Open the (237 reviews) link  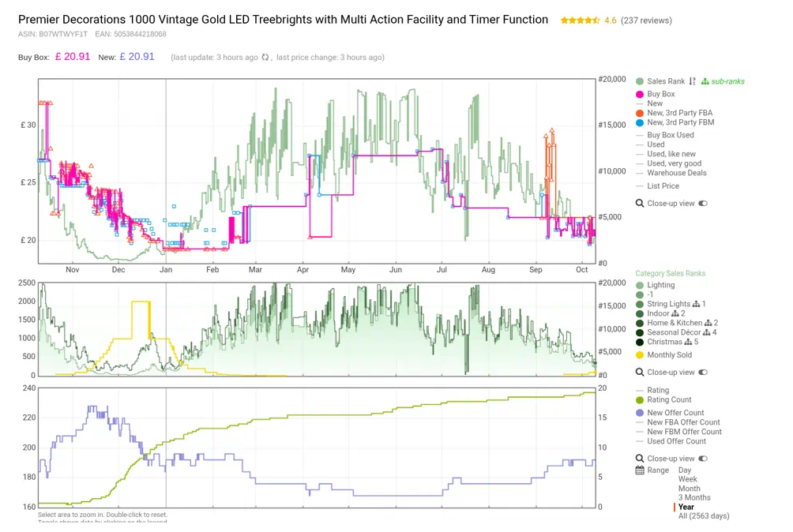[646, 21]
